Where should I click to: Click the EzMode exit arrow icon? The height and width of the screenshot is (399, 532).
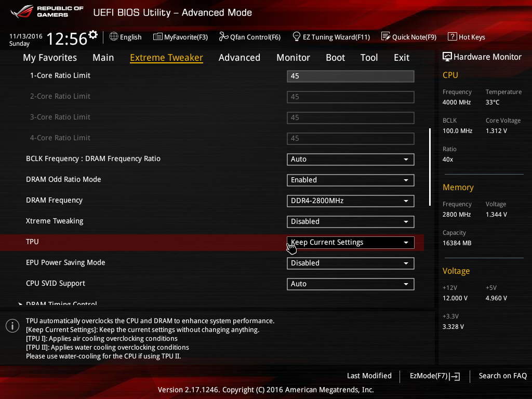[455, 376]
